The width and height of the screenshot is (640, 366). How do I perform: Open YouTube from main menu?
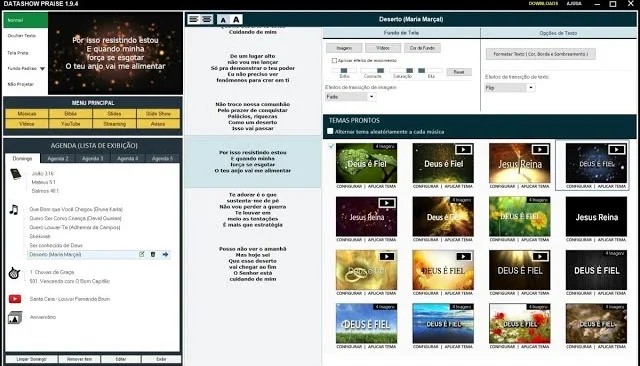[71, 124]
